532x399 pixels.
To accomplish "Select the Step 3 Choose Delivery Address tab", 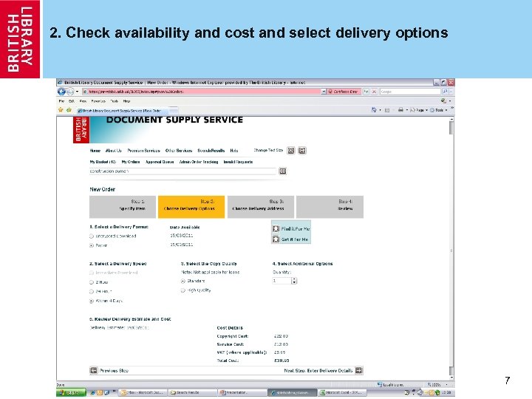I will (261, 207).
